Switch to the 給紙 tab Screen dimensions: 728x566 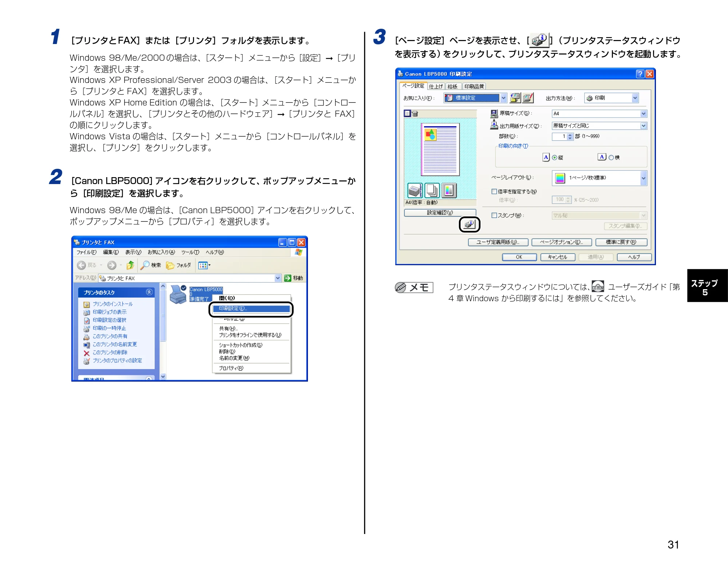pos(453,86)
